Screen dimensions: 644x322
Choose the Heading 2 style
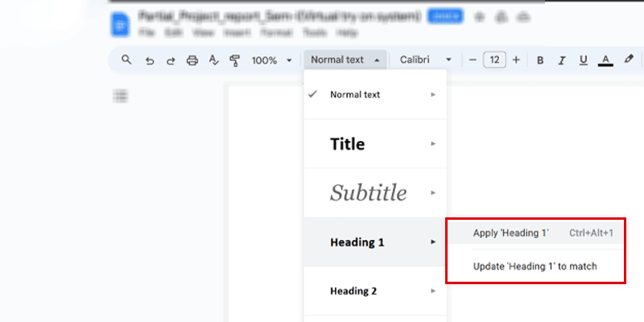[x=375, y=291]
